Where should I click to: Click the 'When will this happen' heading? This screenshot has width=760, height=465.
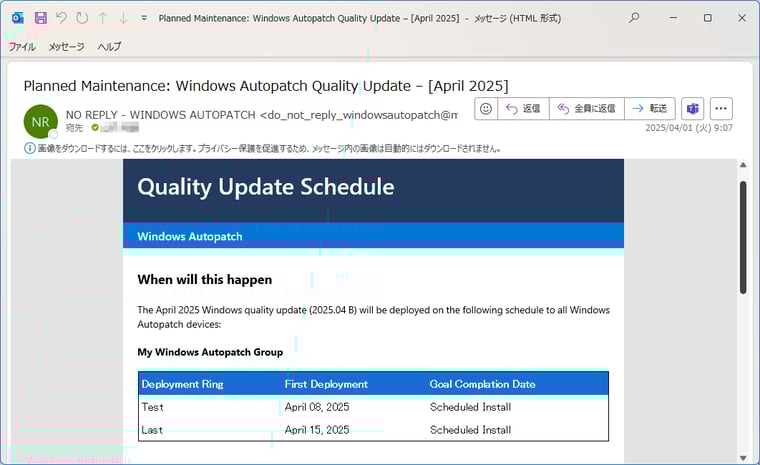(x=205, y=280)
